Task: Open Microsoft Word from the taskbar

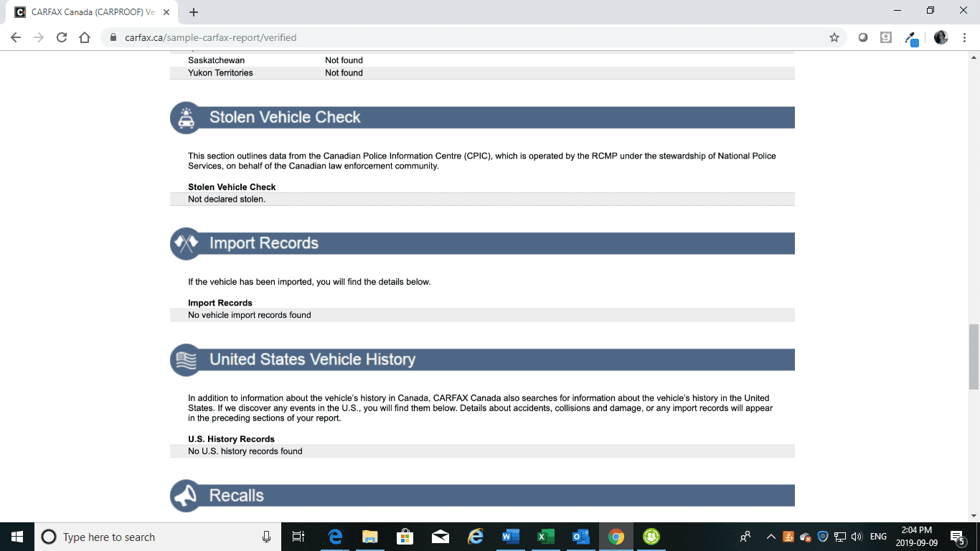Action: [510, 537]
